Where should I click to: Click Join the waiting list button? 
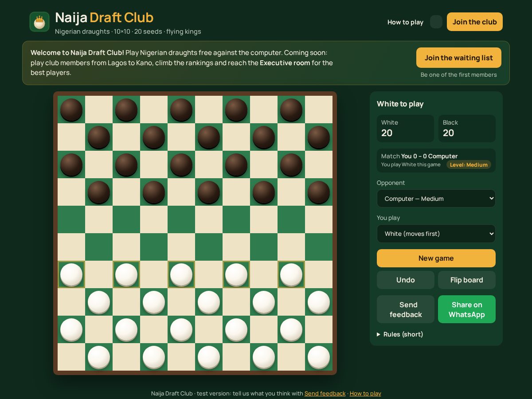tap(459, 58)
